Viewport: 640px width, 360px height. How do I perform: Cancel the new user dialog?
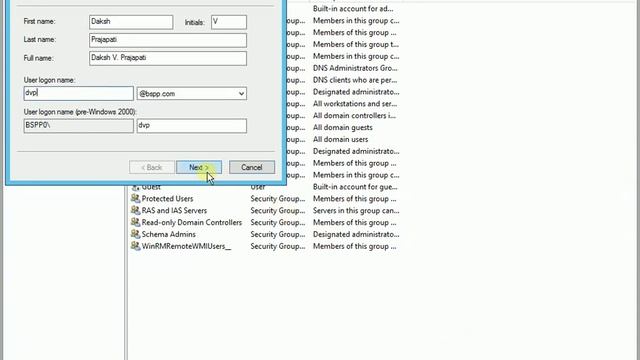click(x=252, y=167)
